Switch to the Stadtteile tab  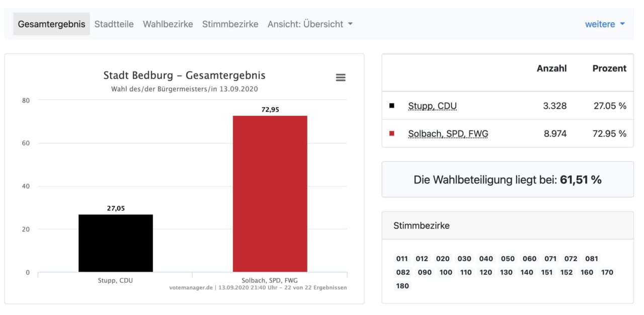coord(114,24)
